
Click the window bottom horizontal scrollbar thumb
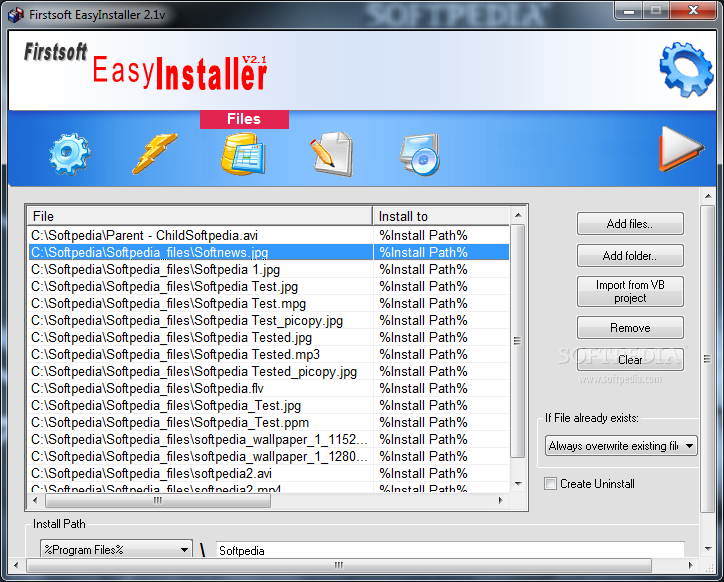339,565
